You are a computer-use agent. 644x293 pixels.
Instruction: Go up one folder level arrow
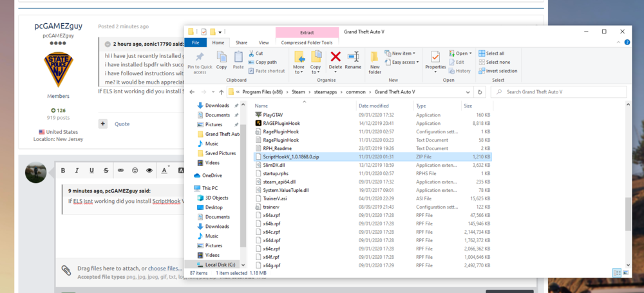[222, 91]
